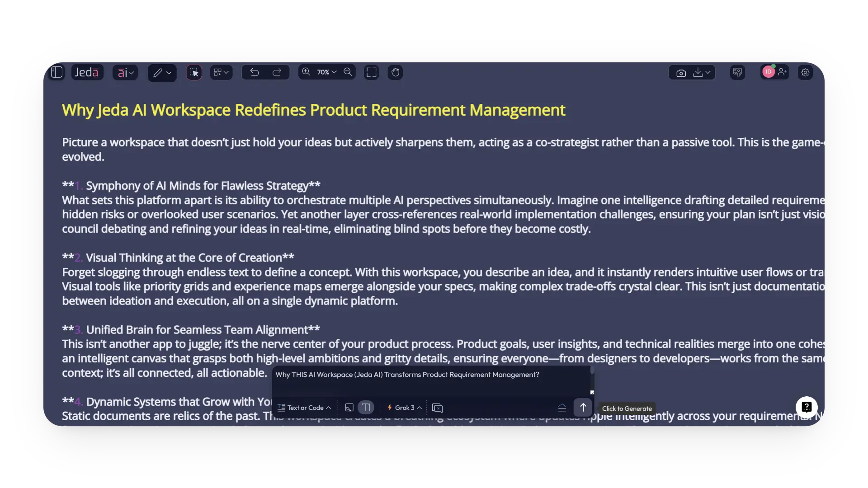Edit the prompt text about Jeda AI
Viewport: 868px width, 488px height.
(x=407, y=374)
